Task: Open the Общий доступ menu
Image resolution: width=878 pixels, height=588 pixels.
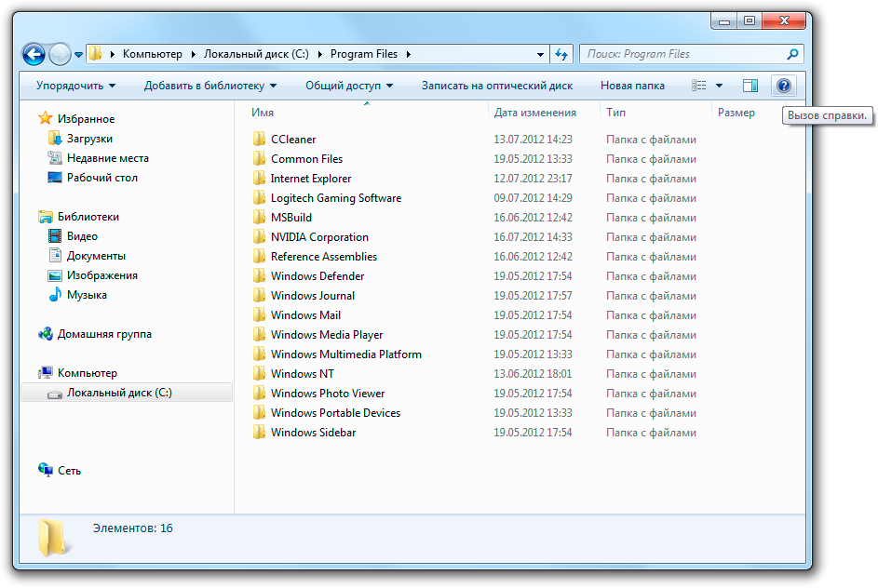Action: tap(349, 86)
